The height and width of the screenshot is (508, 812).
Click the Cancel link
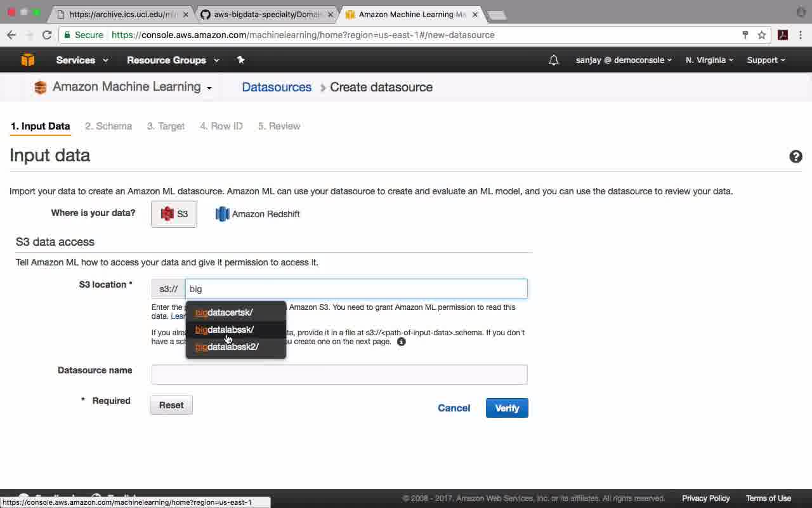(x=454, y=408)
